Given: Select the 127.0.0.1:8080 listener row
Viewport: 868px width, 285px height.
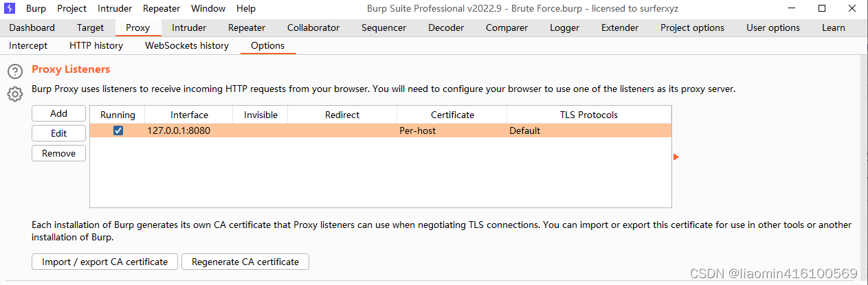Looking at the screenshot, I should (344, 130).
